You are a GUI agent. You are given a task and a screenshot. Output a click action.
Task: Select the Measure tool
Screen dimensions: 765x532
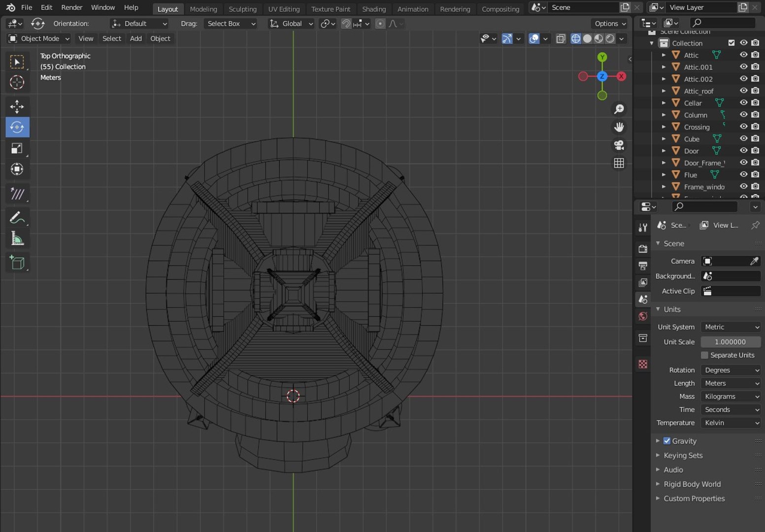[17, 239]
